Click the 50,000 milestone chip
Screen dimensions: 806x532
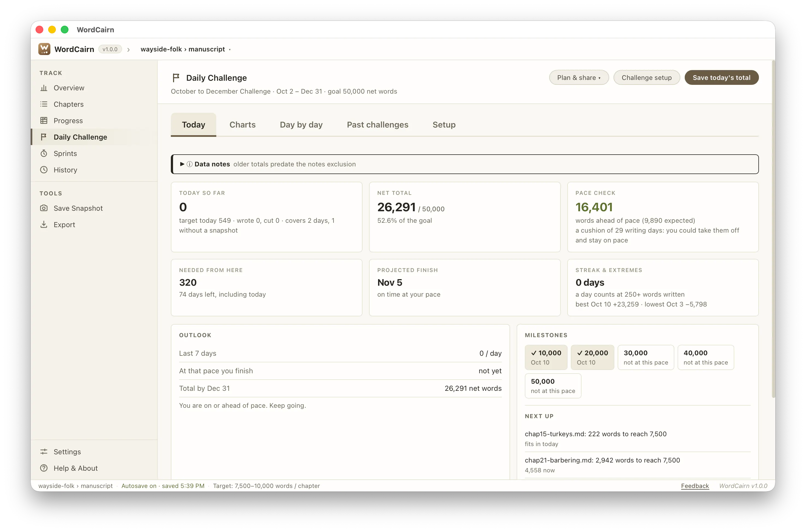553,386
